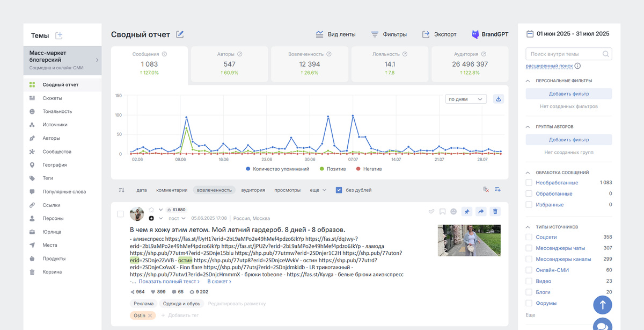Collapse the 'Персональные фильтры' section

point(528,81)
